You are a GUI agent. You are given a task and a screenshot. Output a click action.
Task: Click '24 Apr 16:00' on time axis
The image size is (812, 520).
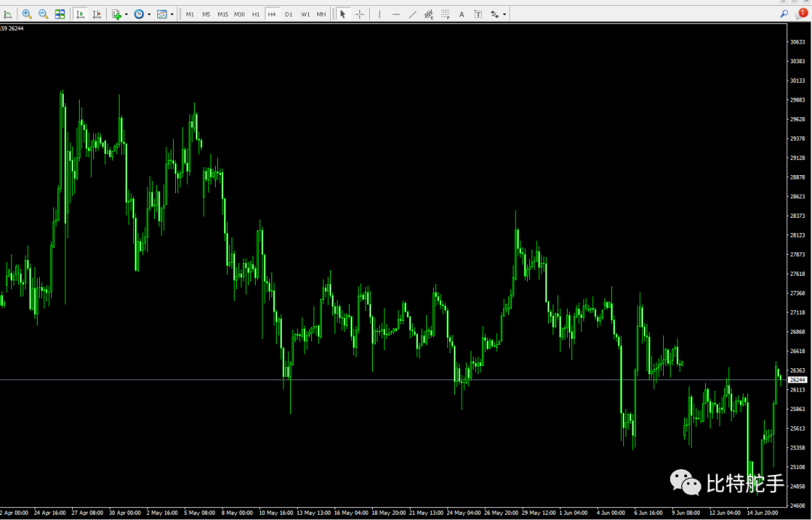(x=50, y=512)
